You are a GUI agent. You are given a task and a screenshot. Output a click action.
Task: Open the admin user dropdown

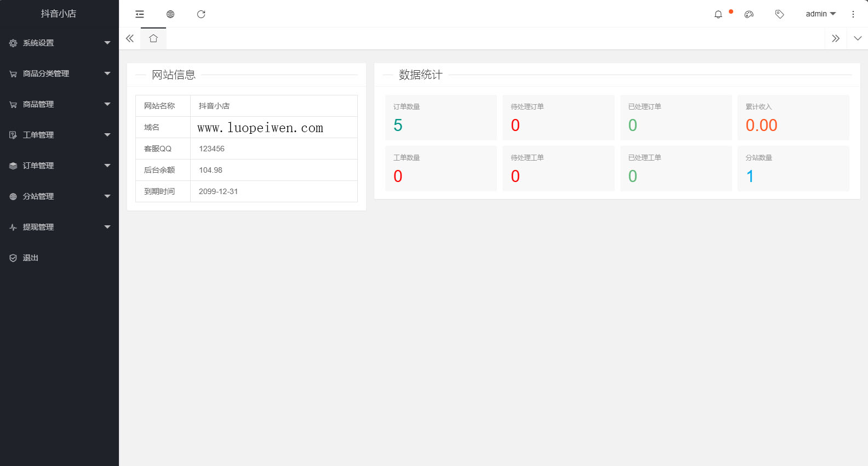pyautogui.click(x=820, y=14)
